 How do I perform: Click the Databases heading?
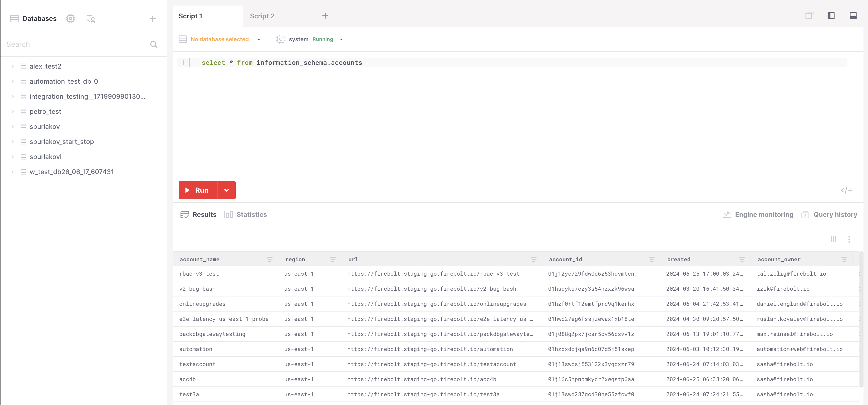point(39,19)
